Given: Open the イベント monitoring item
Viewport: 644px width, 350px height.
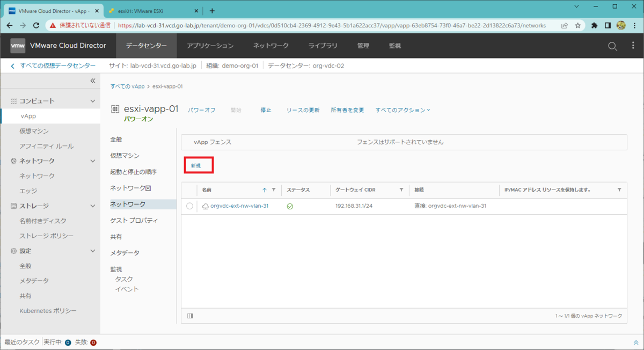Looking at the screenshot, I should click(127, 289).
